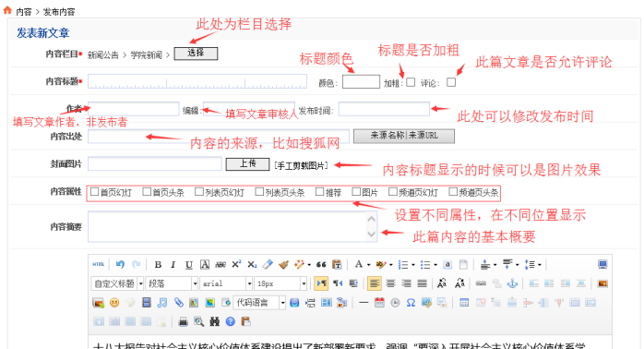Toggle the 评论 allow comments checkbox
The width and height of the screenshot is (644, 349).
(451, 82)
